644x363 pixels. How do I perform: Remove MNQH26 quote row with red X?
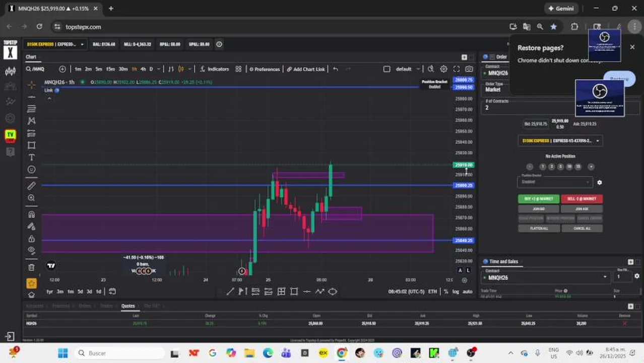click(x=625, y=323)
